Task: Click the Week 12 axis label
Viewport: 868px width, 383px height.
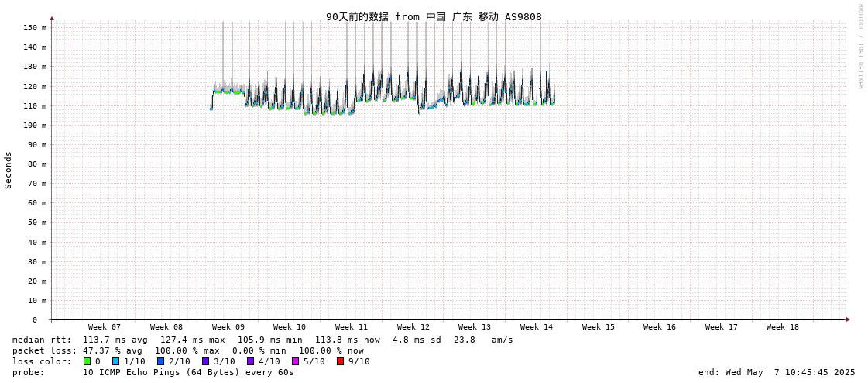Action: coord(413,327)
